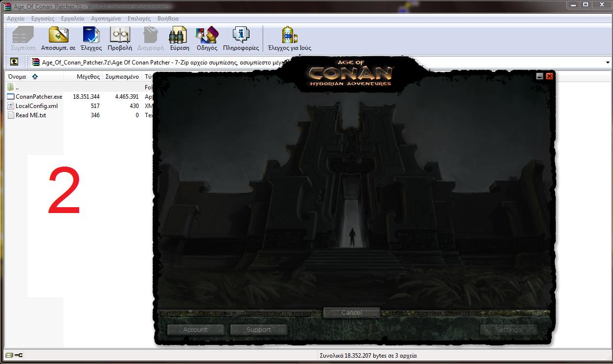Click the Αποσυμπ. σε extract toolbar icon
The width and height of the screenshot is (613, 364).
pyautogui.click(x=58, y=39)
